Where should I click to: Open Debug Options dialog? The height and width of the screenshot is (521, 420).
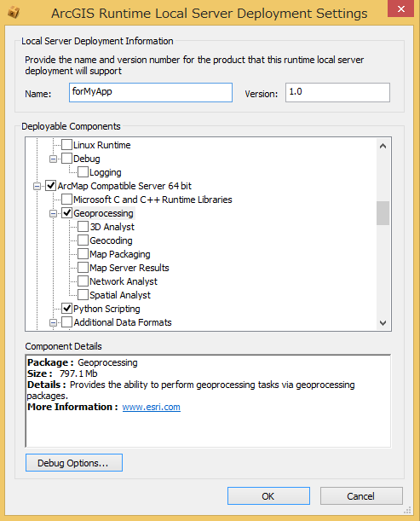(x=74, y=462)
